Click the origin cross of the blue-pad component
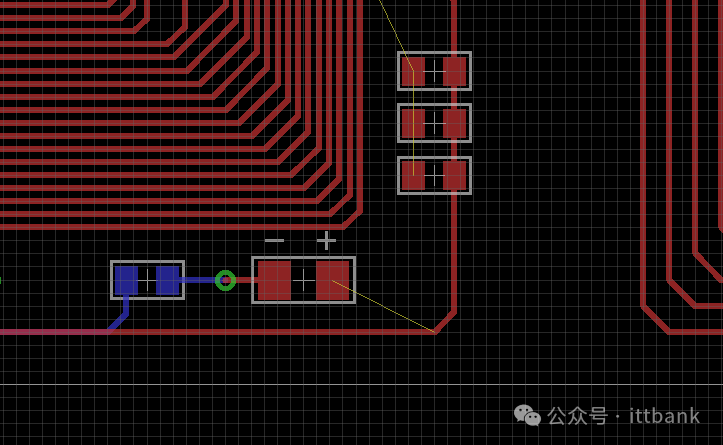This screenshot has width=723, height=445. coord(148,280)
